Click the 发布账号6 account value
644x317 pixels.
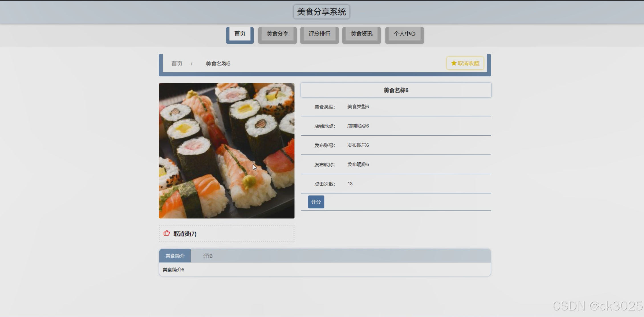tap(358, 145)
